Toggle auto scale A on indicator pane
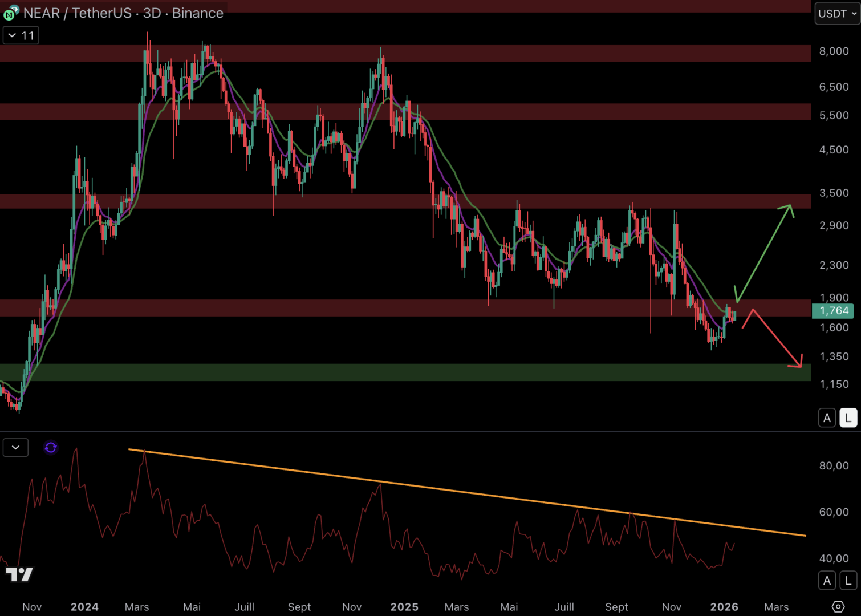Viewport: 861px width, 616px height. [827, 581]
